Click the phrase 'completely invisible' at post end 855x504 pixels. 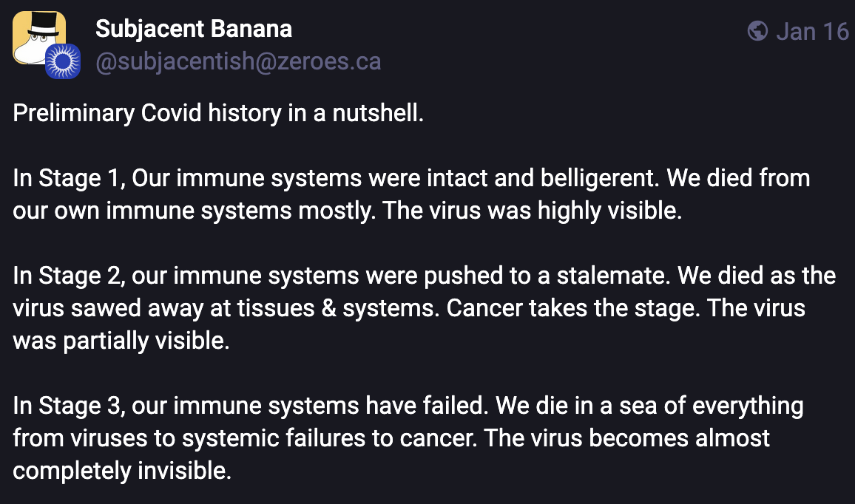pyautogui.click(x=122, y=471)
